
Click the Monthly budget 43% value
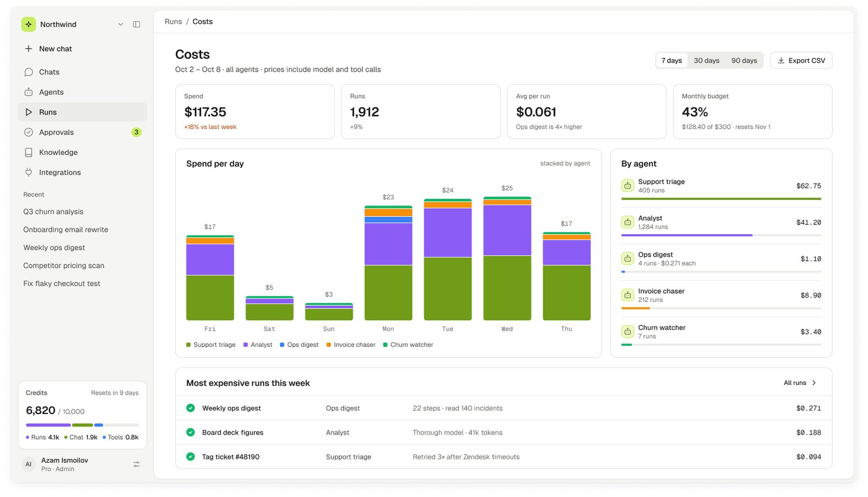coord(695,112)
